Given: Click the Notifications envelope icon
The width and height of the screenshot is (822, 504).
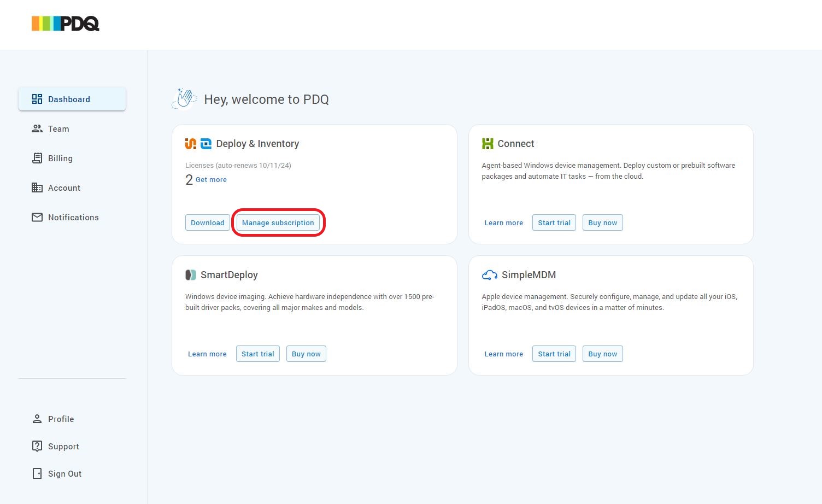Looking at the screenshot, I should 37,217.
